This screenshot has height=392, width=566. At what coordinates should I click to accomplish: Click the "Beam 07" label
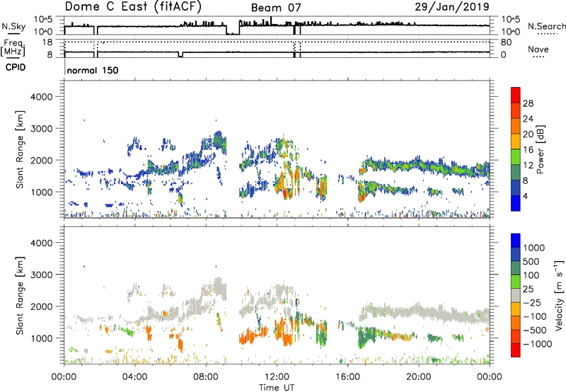click(x=276, y=8)
